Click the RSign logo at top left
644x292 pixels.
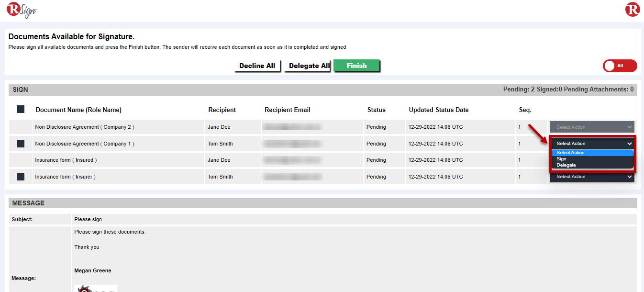pos(22,10)
